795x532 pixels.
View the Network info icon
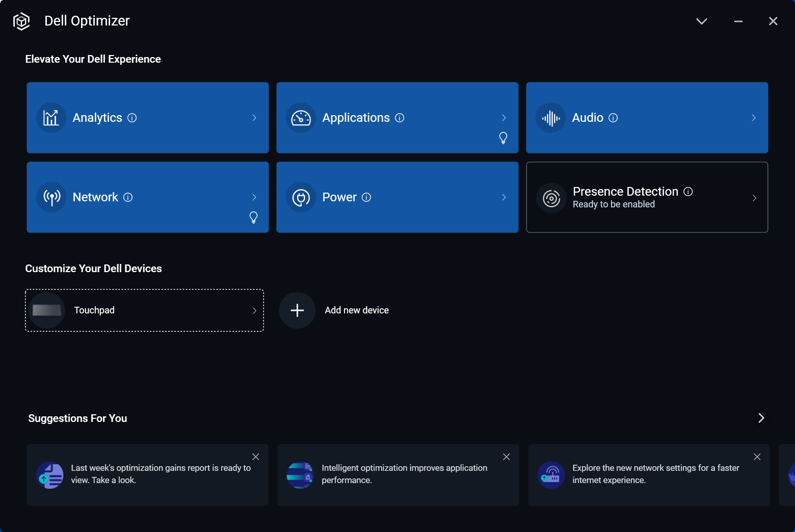coord(128,197)
